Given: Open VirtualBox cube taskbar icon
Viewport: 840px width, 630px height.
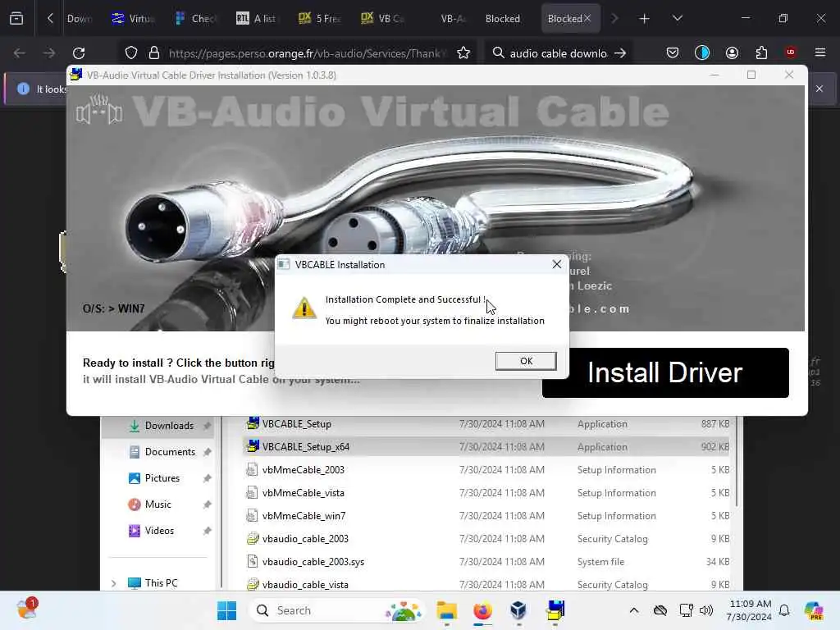Looking at the screenshot, I should tap(518, 610).
